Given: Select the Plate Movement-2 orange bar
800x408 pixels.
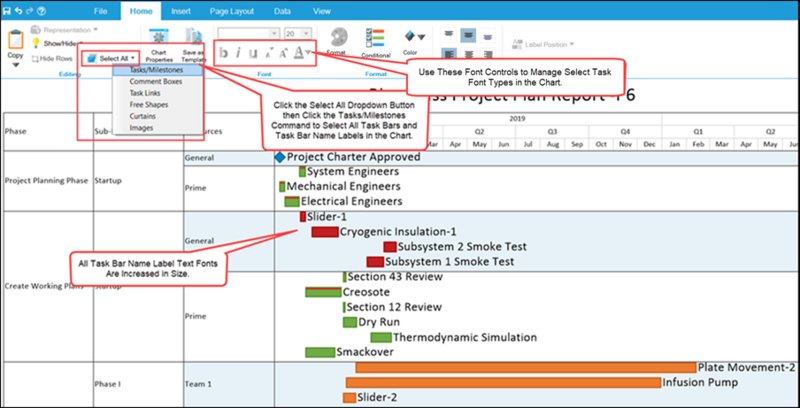Looking at the screenshot, I should (526, 368).
